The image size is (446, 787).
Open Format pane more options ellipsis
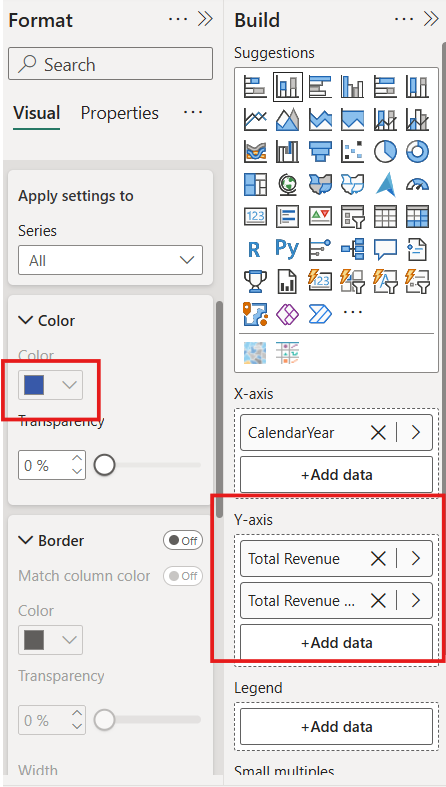[x=178, y=19]
